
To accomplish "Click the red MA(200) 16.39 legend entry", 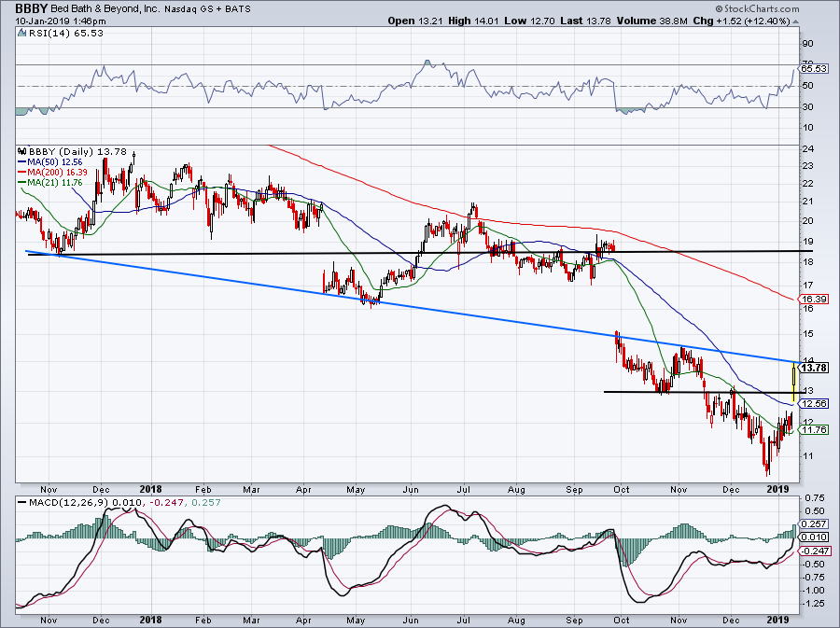I will click(52, 173).
